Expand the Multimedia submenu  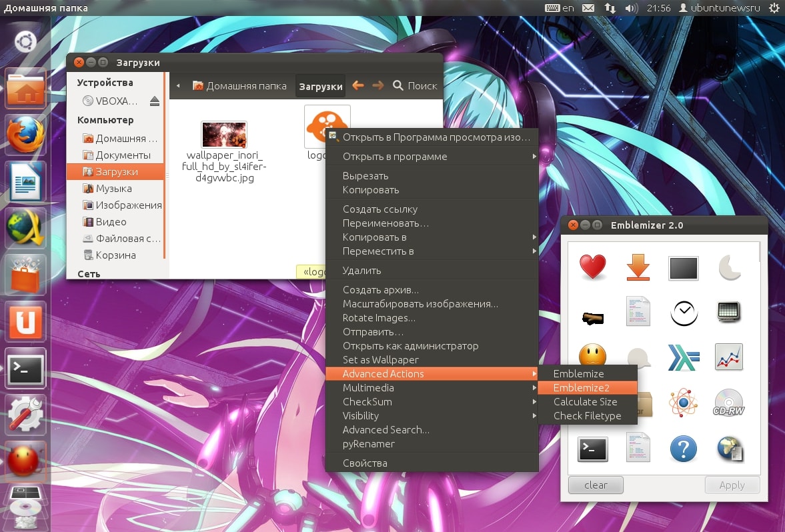coord(432,388)
